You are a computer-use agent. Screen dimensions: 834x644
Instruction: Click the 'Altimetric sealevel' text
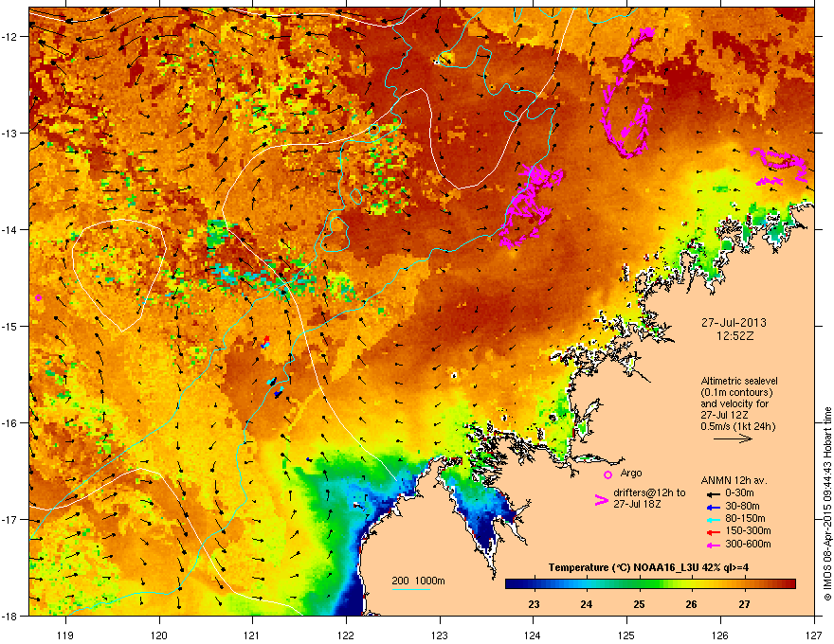click(x=739, y=381)
